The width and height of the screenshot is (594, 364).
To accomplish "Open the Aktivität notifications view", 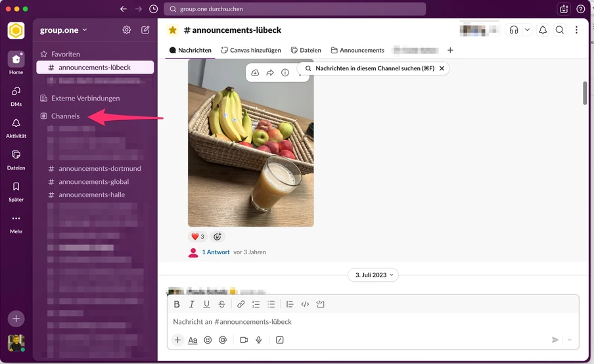I will point(16,127).
